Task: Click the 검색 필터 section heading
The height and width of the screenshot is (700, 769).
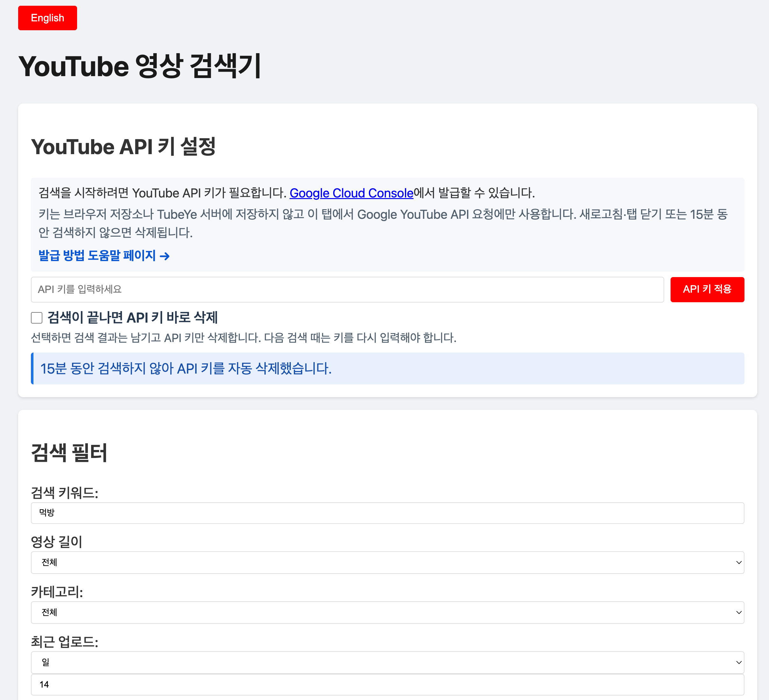Action: pos(69,453)
